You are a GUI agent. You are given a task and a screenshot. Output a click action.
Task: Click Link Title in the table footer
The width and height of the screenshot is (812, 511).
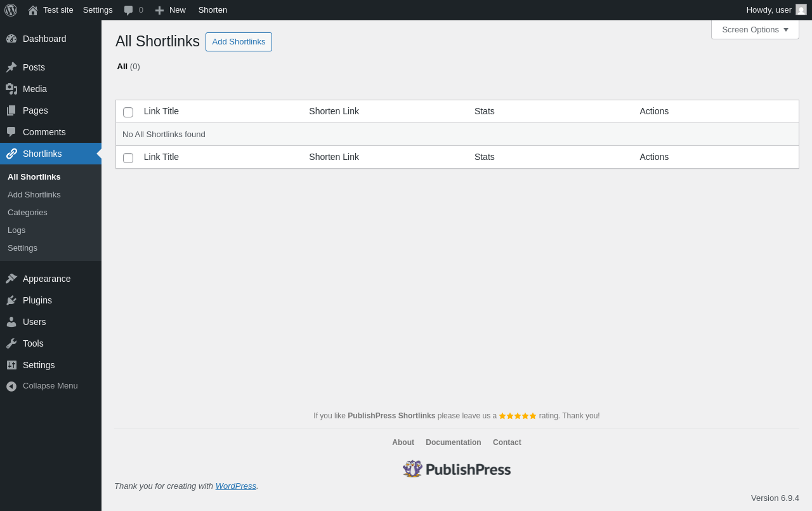coord(161,157)
